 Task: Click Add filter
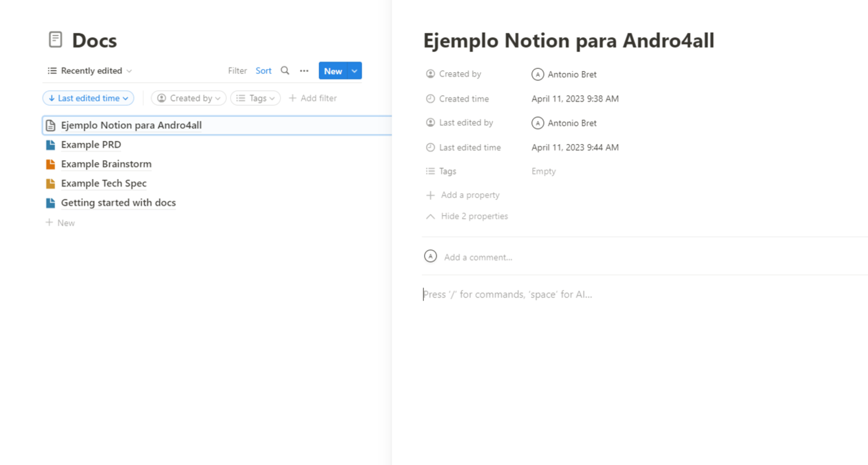pos(313,98)
